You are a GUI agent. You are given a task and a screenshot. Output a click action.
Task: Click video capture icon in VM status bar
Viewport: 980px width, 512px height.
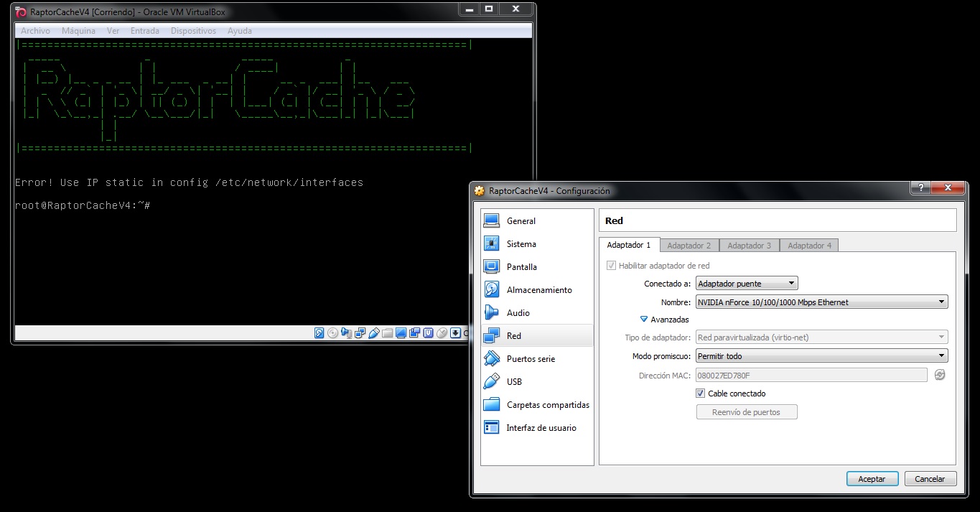(x=414, y=333)
